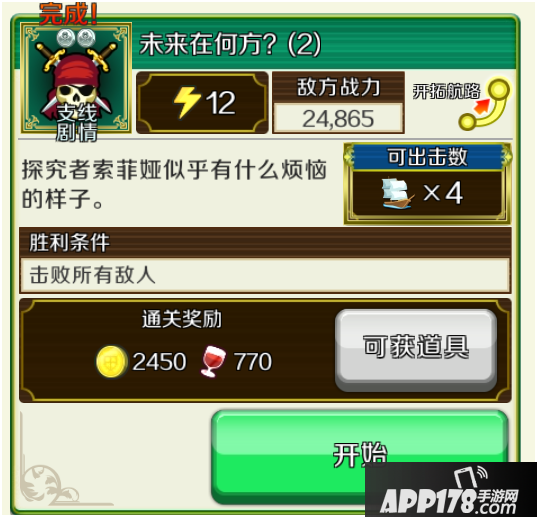This screenshot has width=537, height=517.
Task: Click the 胜利条件 victory condition header
Action: click(70, 243)
